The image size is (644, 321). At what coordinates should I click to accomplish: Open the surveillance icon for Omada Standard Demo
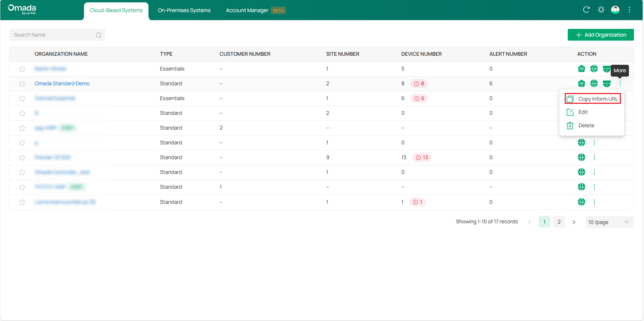607,83
